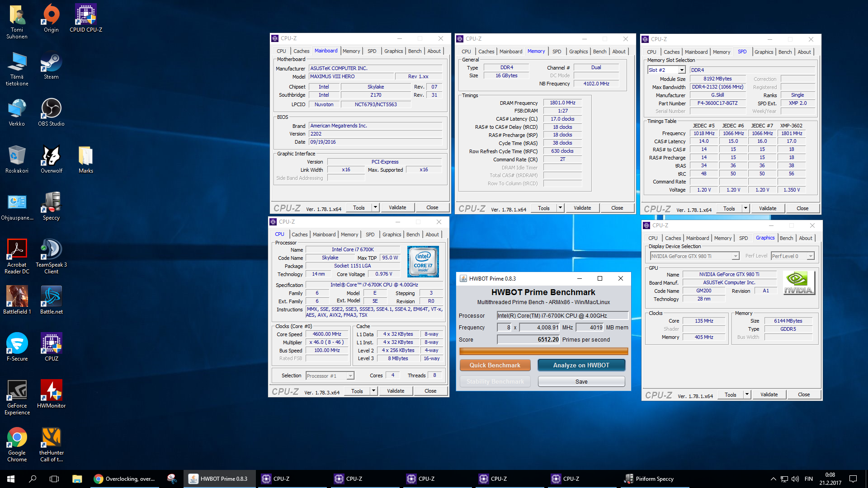Open the CPUID CPU-Z desktop shortcut
868x488 pixels.
coord(85,19)
